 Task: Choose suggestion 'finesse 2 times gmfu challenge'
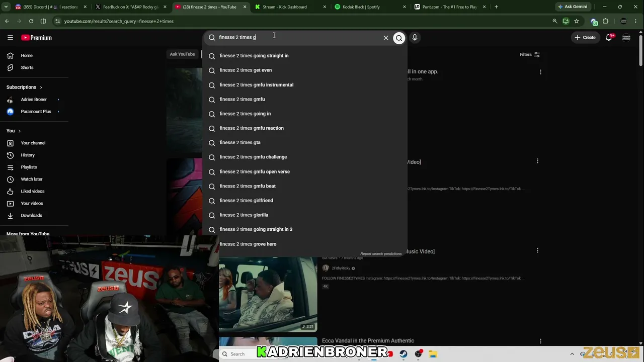click(x=305, y=157)
